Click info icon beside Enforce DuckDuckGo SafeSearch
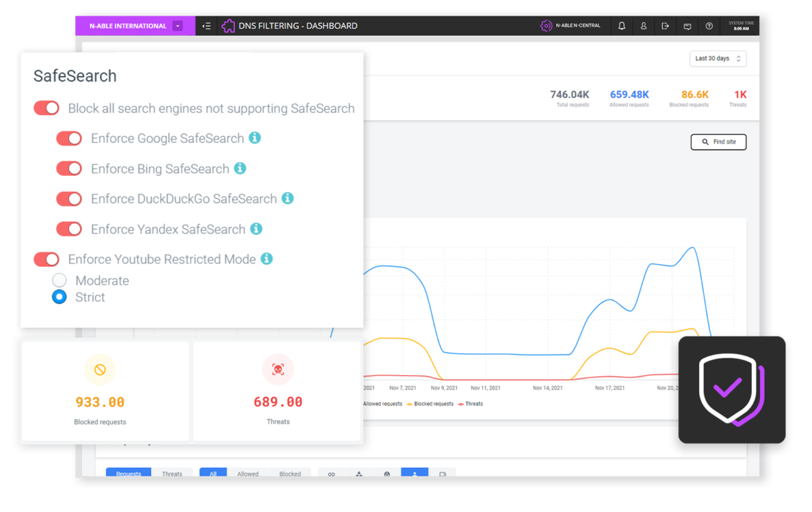The image size is (812, 512). [288, 198]
